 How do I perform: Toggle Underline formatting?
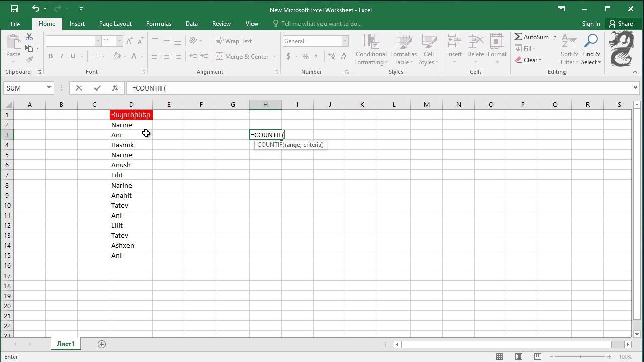pyautogui.click(x=73, y=57)
